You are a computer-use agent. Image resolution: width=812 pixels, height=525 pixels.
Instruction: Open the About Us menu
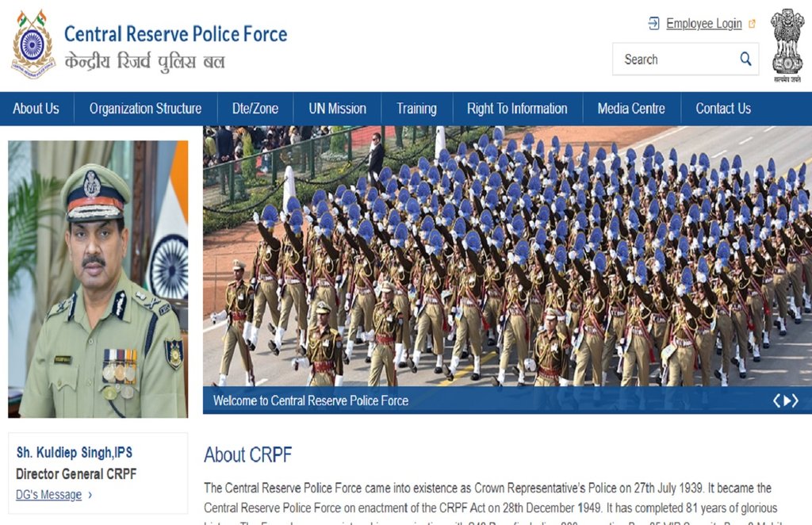click(36, 109)
